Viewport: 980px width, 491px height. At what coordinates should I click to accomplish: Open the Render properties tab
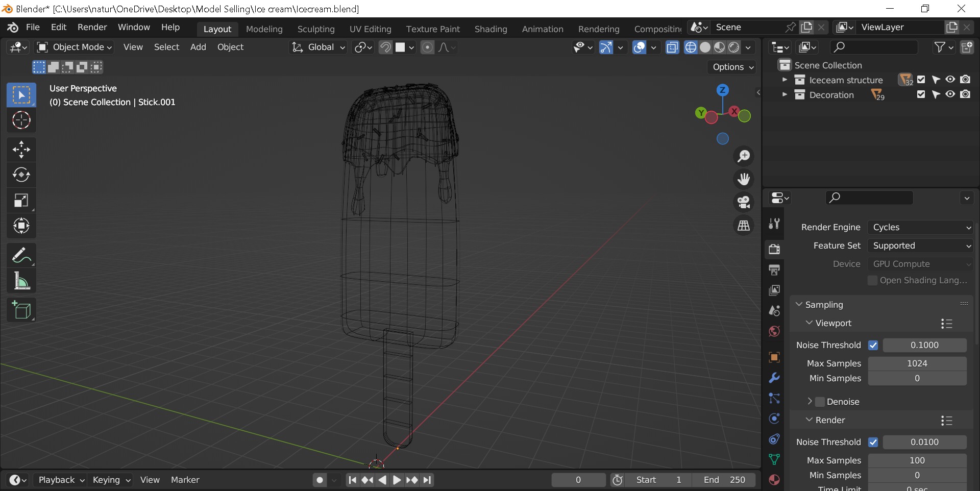pyautogui.click(x=774, y=249)
